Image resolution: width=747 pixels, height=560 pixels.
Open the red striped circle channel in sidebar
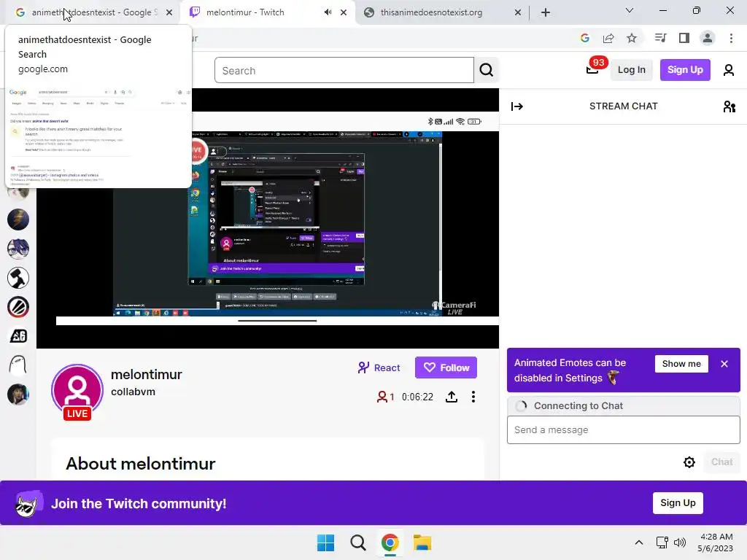[x=18, y=307]
